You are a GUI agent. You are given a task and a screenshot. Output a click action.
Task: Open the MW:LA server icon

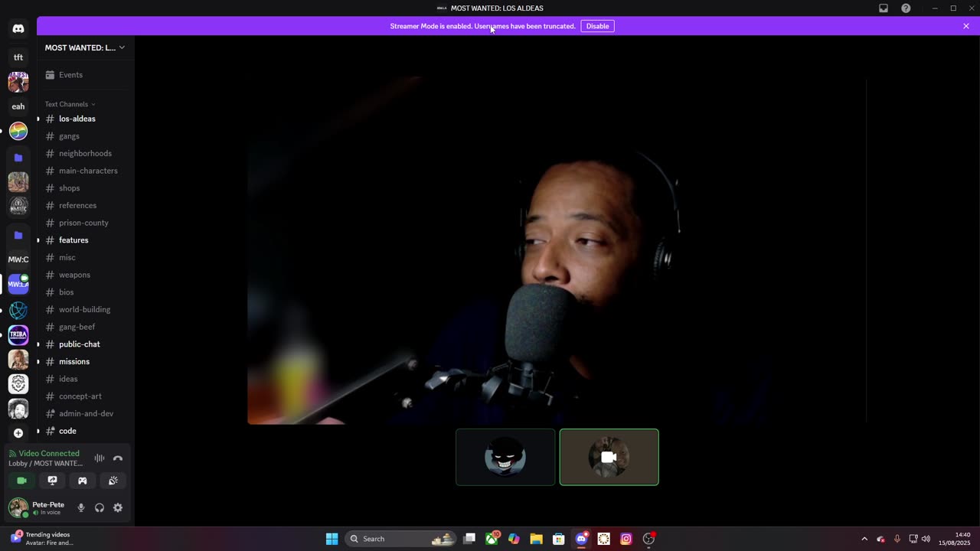coord(18,284)
